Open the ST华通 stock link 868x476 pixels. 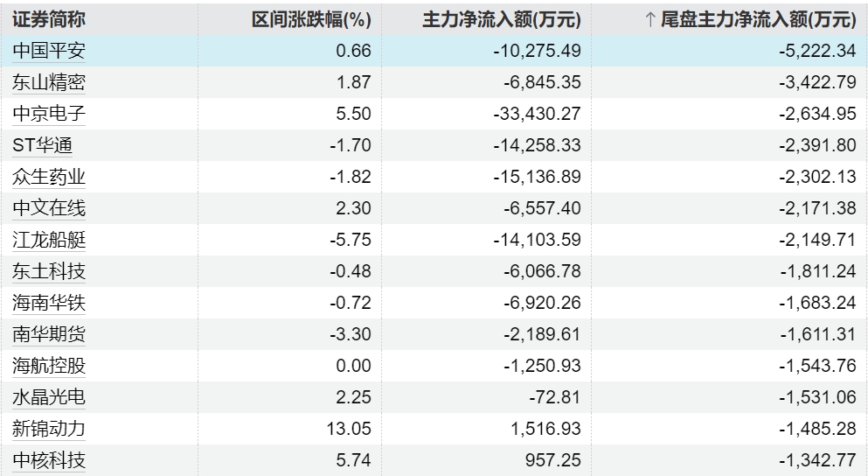[x=43, y=145]
